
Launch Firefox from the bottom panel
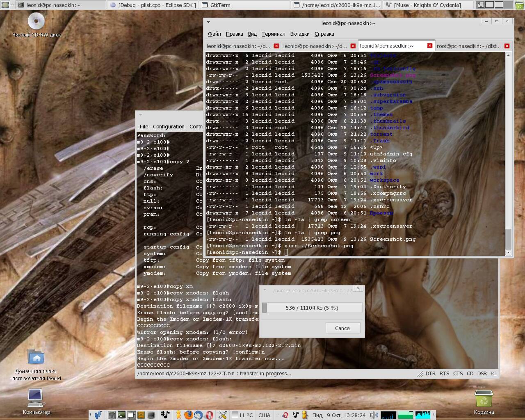coord(188,415)
